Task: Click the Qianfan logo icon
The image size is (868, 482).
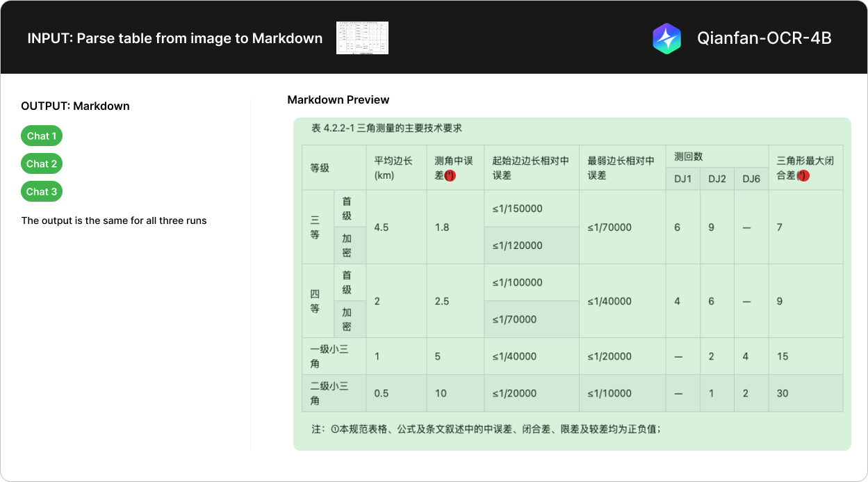Action: tap(666, 38)
